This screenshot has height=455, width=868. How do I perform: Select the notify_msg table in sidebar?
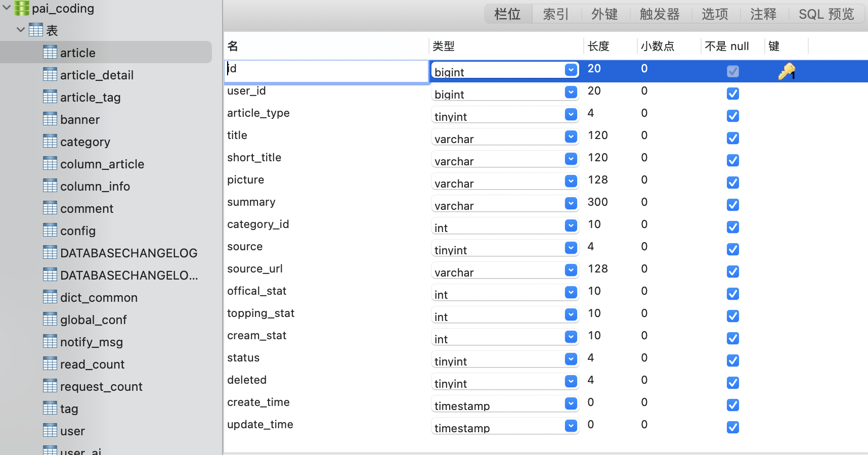[x=91, y=342]
